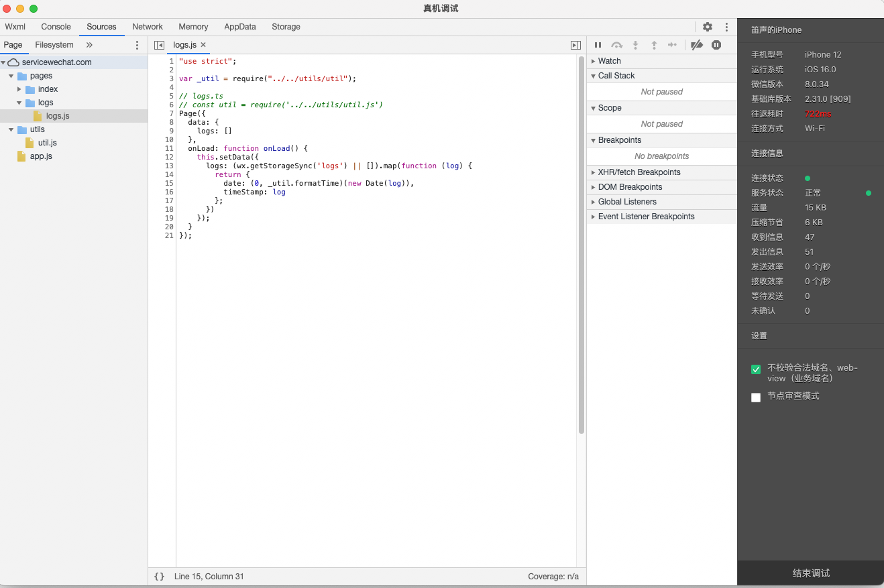Image resolution: width=884 pixels, height=588 pixels.
Task: Click the iPhone 12 model value
Action: 823,55
